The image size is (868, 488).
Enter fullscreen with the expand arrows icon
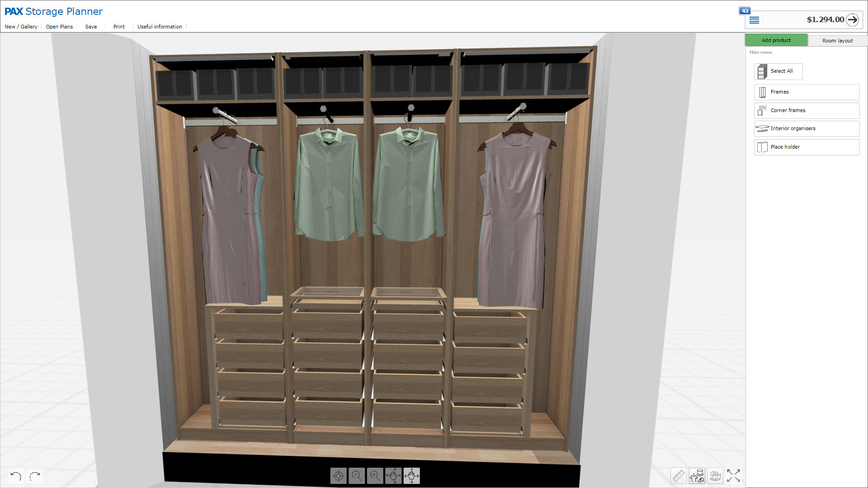[x=733, y=476]
